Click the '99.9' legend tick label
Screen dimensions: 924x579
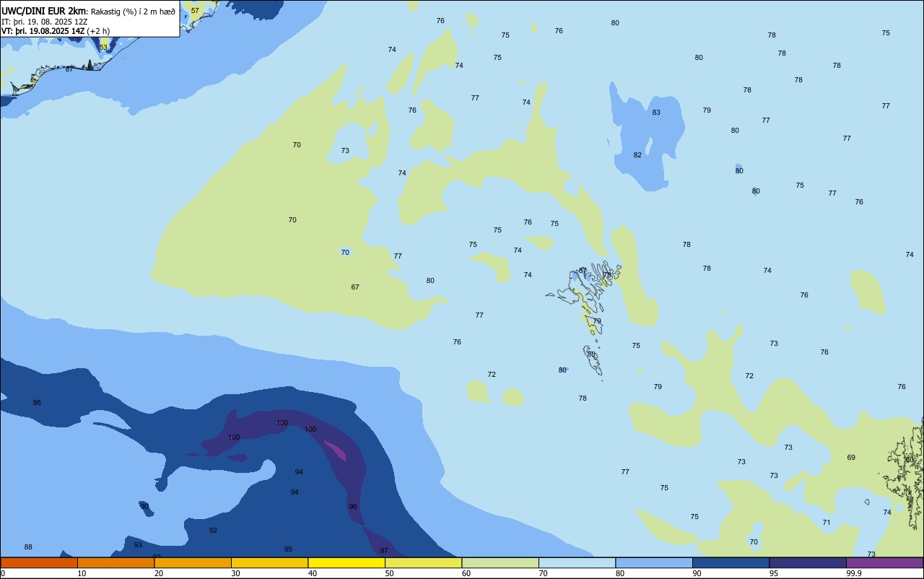(x=854, y=573)
